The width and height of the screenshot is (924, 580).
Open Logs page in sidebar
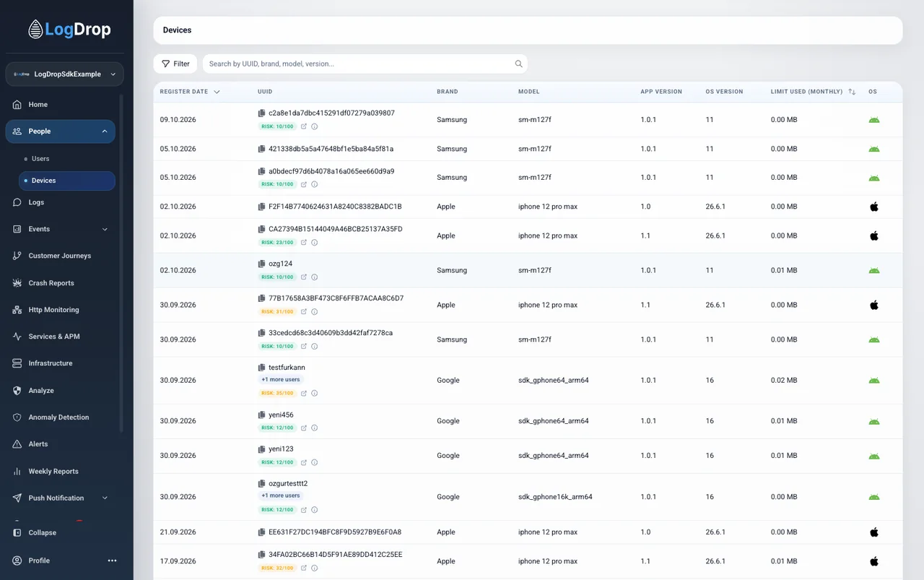pyautogui.click(x=36, y=202)
